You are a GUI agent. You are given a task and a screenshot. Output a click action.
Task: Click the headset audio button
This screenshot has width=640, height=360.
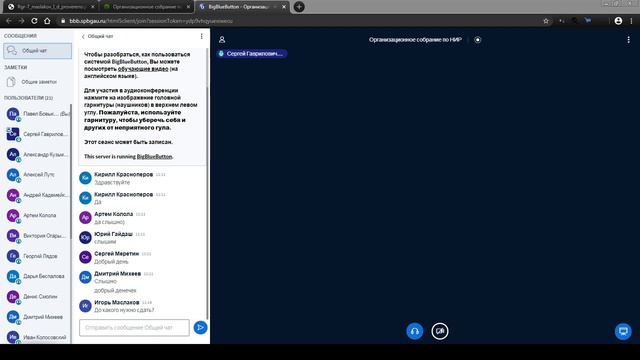tap(415, 331)
